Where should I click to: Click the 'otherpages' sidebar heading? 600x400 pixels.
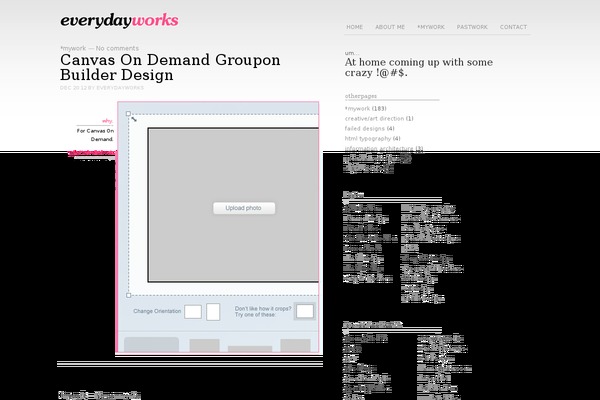click(x=361, y=96)
